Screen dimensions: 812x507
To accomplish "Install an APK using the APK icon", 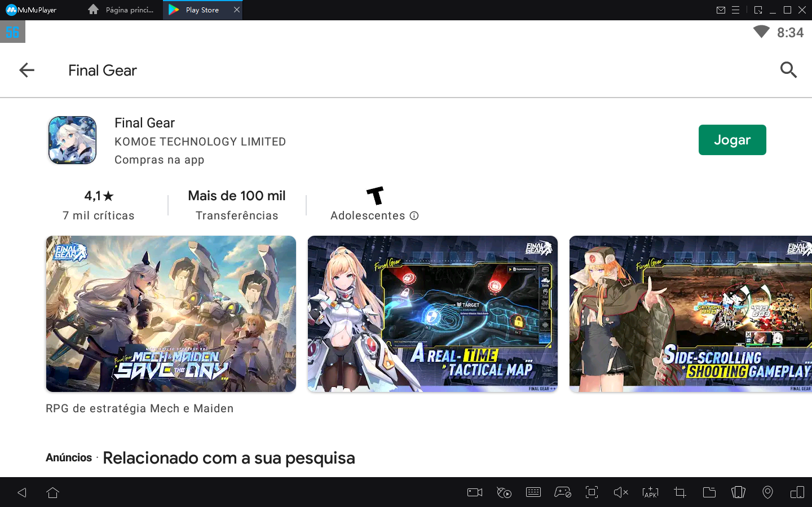I will (x=650, y=492).
